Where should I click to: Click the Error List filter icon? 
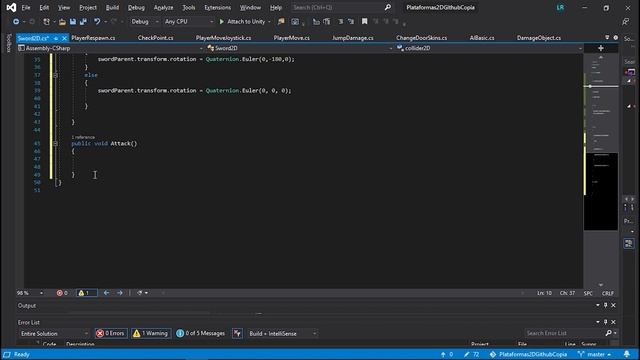coord(237,333)
